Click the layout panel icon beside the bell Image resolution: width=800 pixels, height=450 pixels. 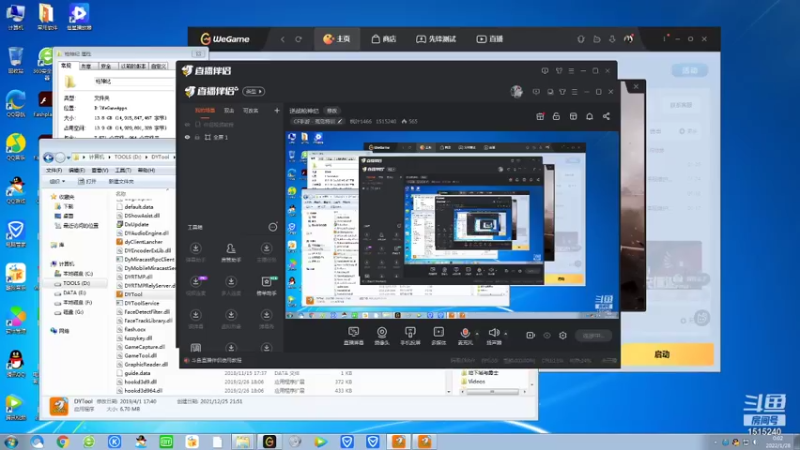tap(573, 116)
